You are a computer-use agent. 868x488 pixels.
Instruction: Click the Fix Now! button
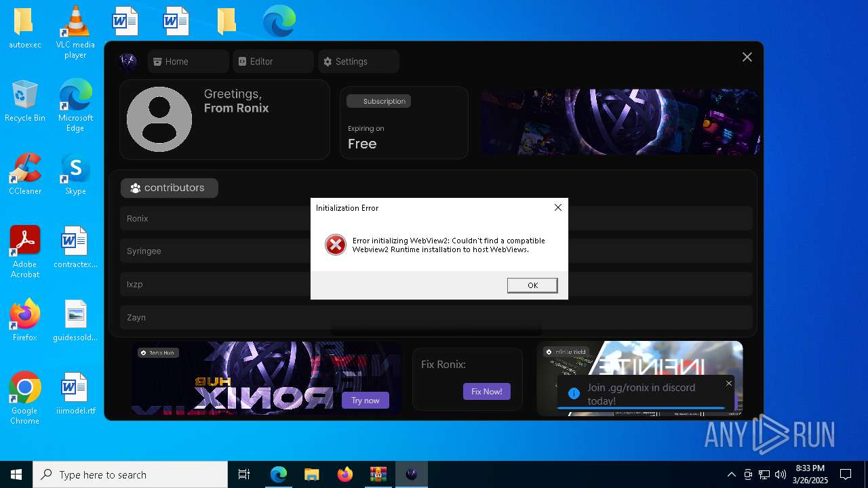coord(487,391)
